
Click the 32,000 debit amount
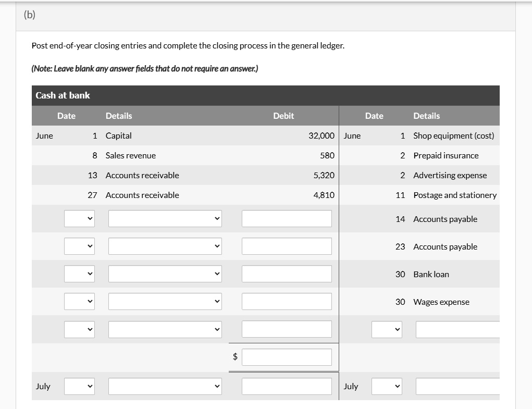[x=321, y=135]
